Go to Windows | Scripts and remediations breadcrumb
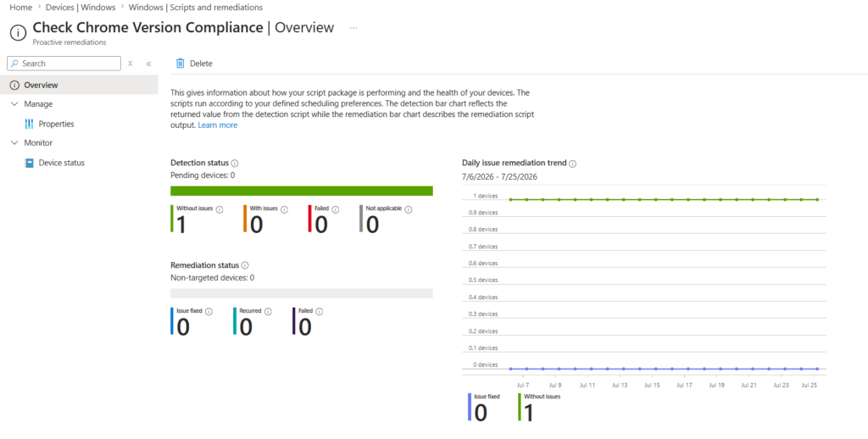 [x=196, y=8]
